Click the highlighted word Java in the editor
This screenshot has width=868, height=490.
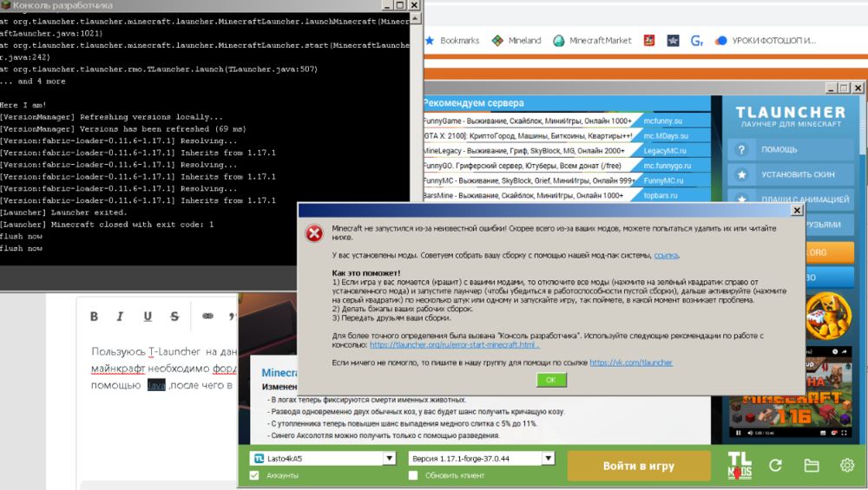tap(156, 385)
